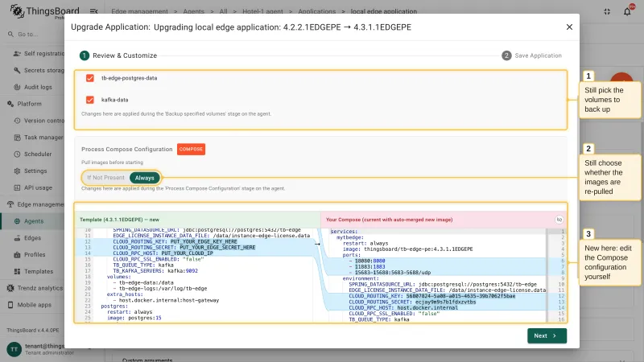Click the Version control history icon

(x=17, y=121)
